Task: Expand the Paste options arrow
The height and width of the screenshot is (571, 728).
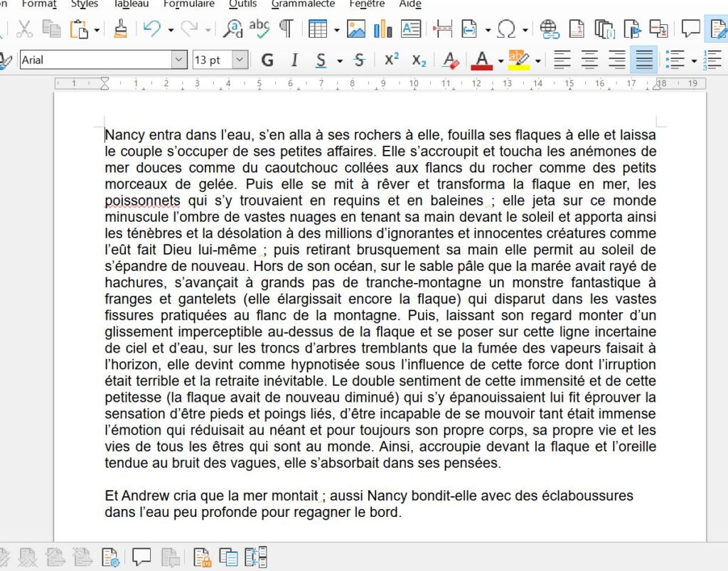Action: tap(97, 30)
